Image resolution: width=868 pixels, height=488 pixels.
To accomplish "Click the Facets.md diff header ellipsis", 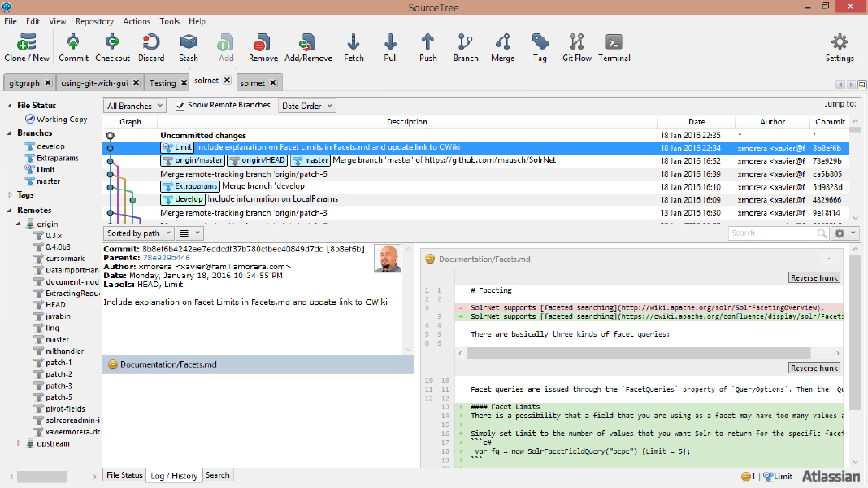I will 829,259.
